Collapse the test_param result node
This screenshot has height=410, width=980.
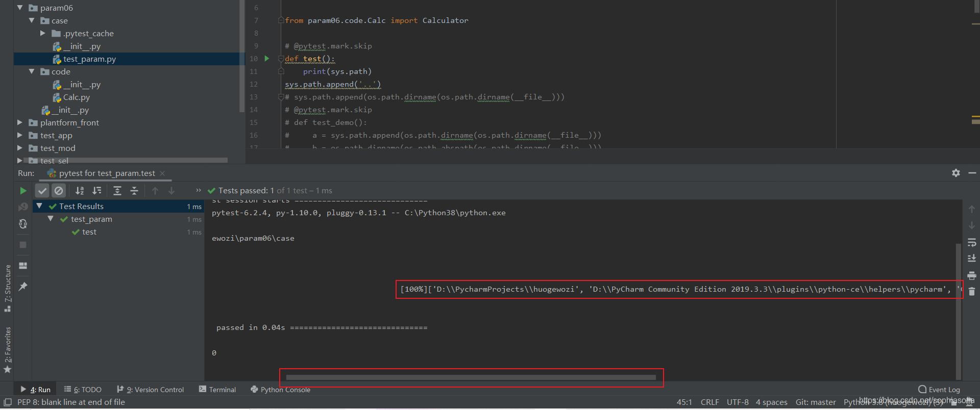point(51,219)
